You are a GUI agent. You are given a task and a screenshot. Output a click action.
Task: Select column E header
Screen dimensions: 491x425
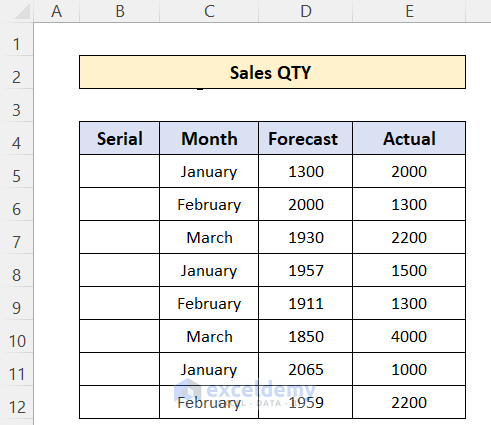tap(409, 11)
